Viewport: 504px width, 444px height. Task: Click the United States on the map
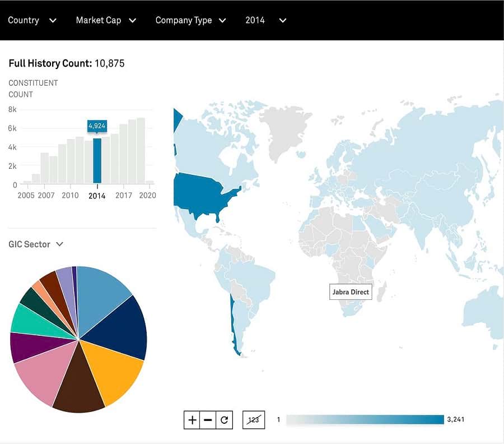point(204,193)
